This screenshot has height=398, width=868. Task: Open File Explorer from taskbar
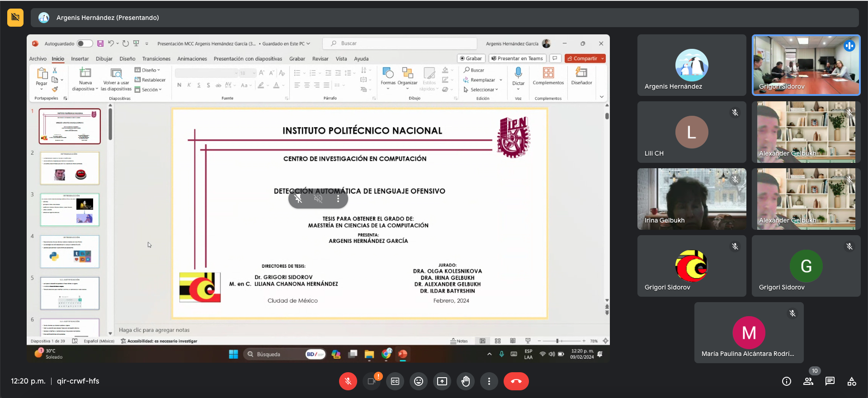(x=369, y=354)
